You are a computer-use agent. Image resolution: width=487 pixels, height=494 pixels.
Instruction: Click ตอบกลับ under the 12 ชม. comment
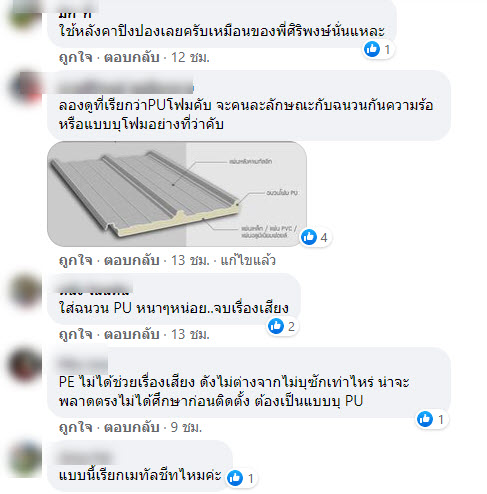[132, 57]
